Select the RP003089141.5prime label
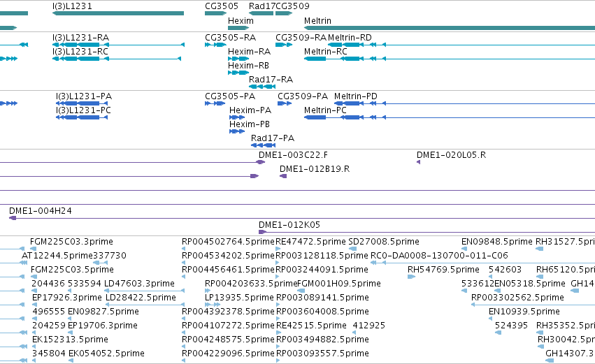The image size is (595, 364). tap(322, 298)
